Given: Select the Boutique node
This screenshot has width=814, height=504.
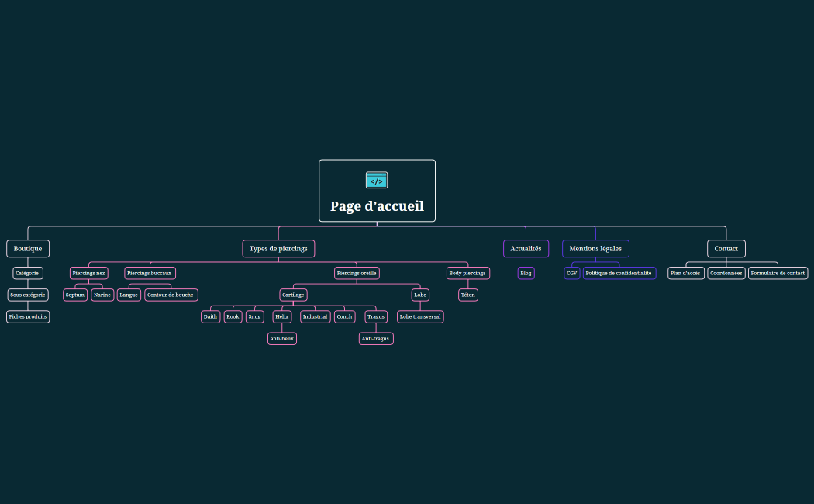Looking at the screenshot, I should [28, 249].
